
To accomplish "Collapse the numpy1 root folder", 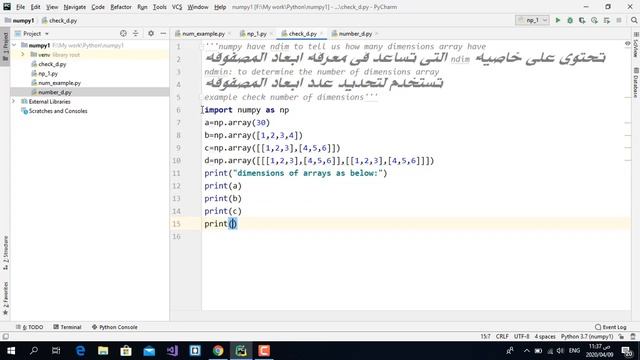I will (14, 45).
